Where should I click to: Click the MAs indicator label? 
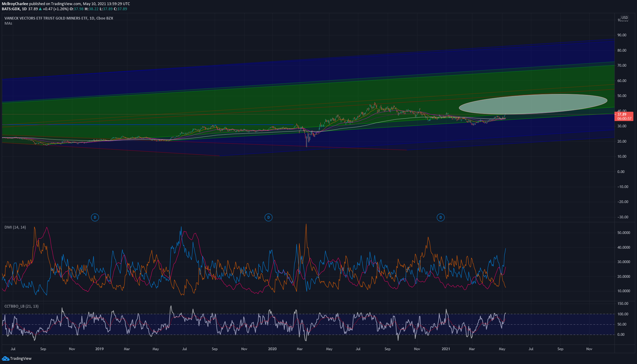[x=8, y=23]
